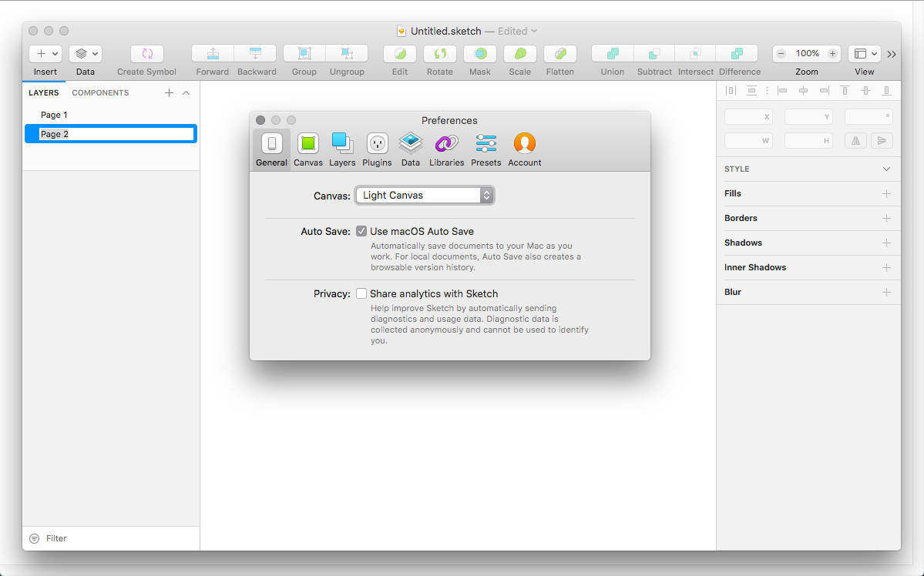Image resolution: width=924 pixels, height=576 pixels.
Task: Click the rotation degree field
Action: (869, 116)
